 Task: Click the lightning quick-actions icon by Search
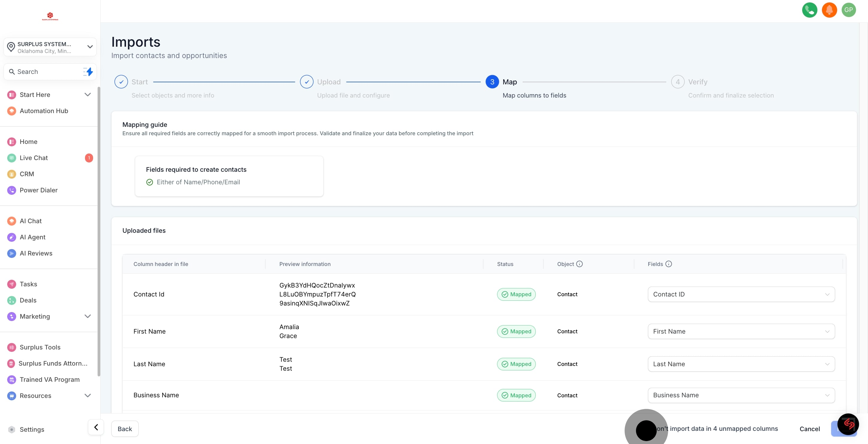(88, 72)
